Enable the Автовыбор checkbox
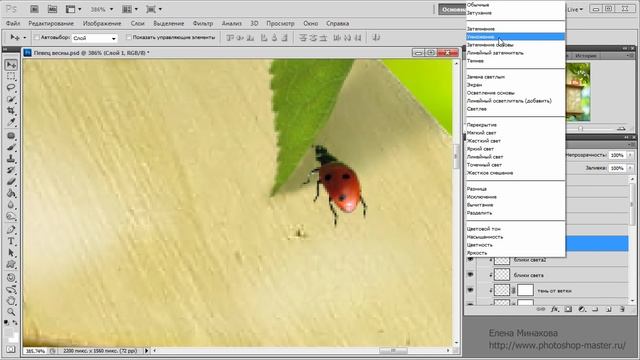 [x=37, y=38]
